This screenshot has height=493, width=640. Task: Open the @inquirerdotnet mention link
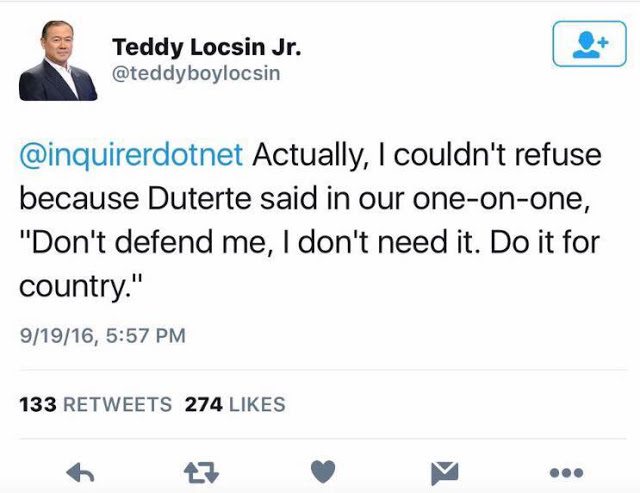(x=131, y=155)
